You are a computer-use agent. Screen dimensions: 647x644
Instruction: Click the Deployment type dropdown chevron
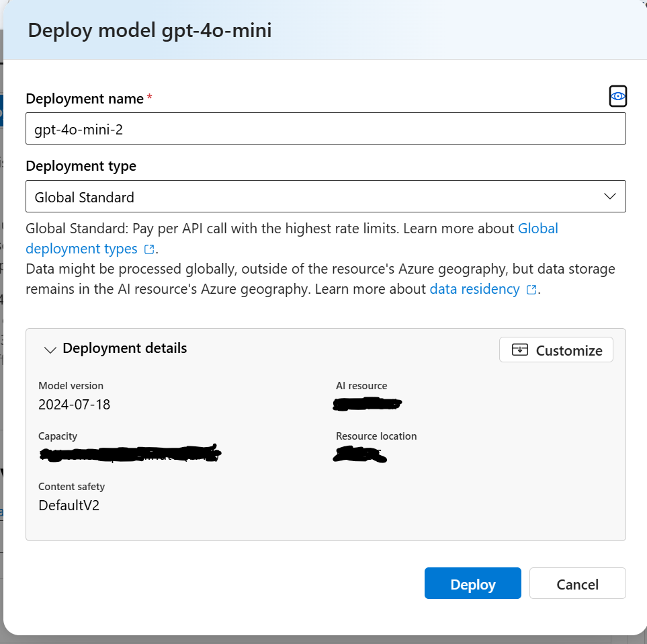pyautogui.click(x=610, y=196)
